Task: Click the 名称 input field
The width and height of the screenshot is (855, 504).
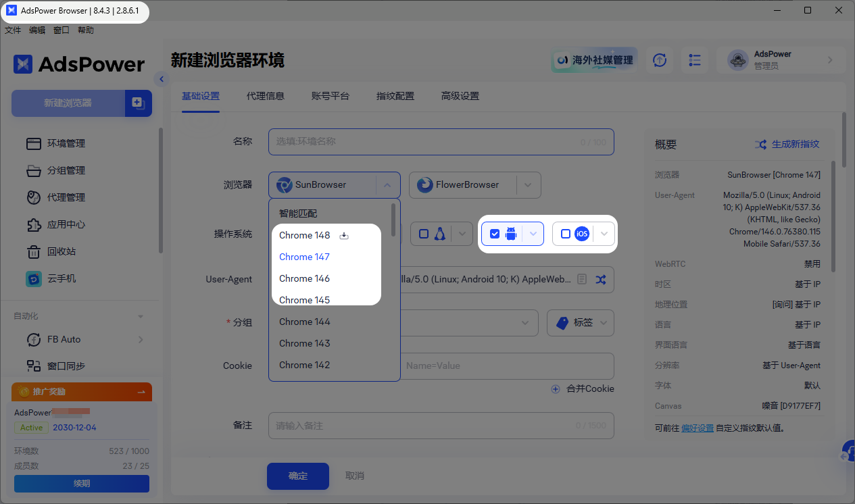Action: point(441,142)
